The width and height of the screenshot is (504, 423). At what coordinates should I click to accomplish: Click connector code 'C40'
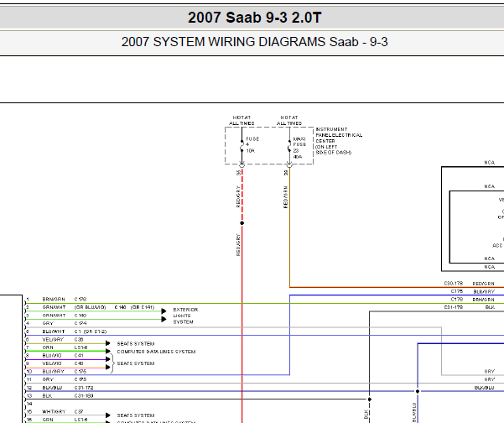pyautogui.click(x=79, y=363)
